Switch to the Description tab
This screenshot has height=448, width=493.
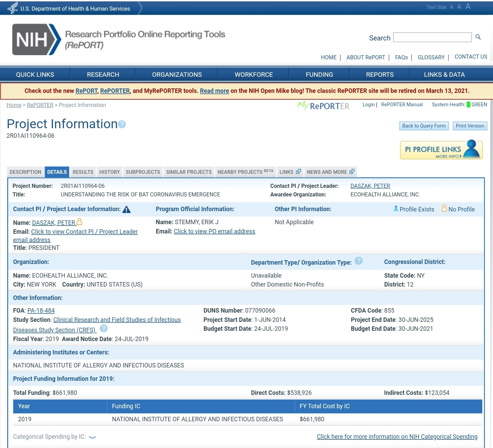click(x=25, y=172)
